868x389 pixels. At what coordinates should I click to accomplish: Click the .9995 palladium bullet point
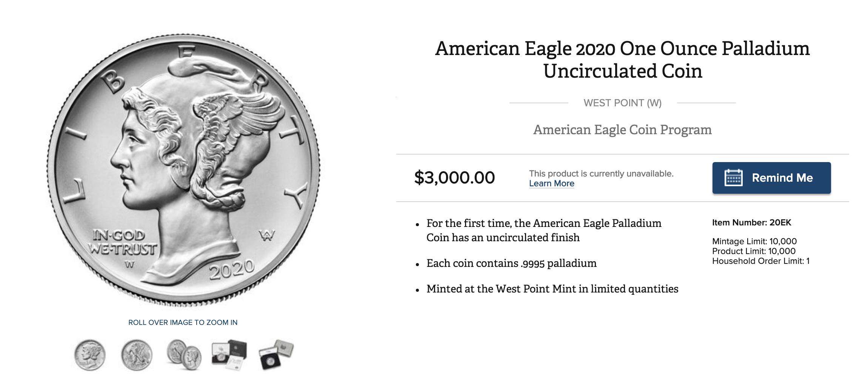[x=511, y=263]
